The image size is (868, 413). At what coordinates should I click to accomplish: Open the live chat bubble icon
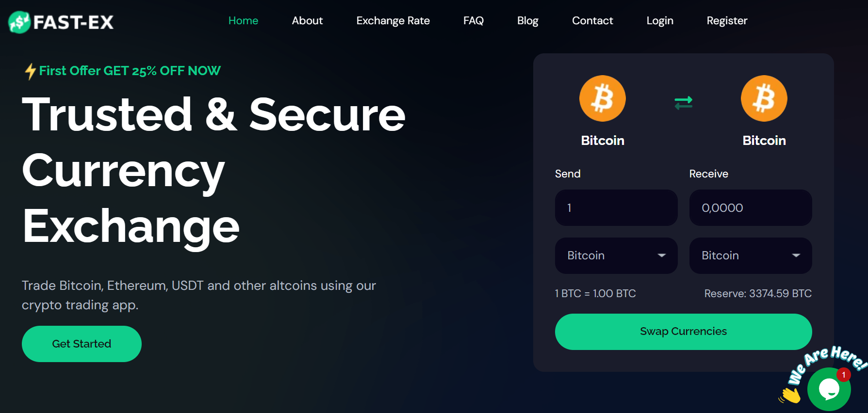tap(829, 389)
